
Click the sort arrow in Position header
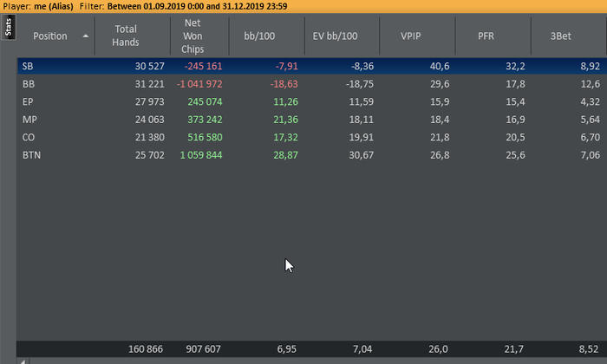coord(85,36)
